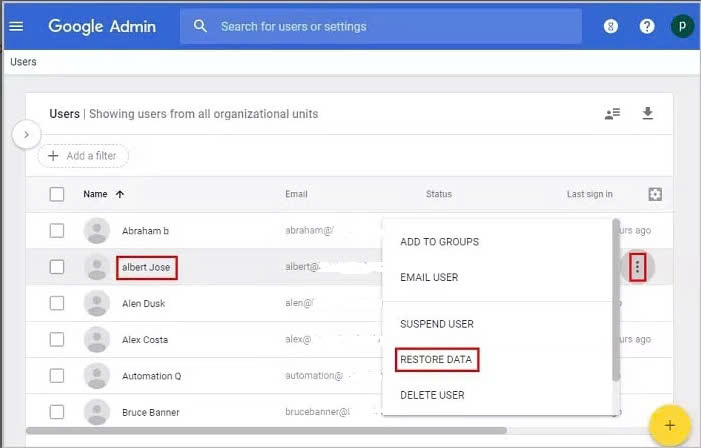Click the abraham@ email cell
Image resolution: width=701 pixels, height=448 pixels.
click(x=309, y=231)
